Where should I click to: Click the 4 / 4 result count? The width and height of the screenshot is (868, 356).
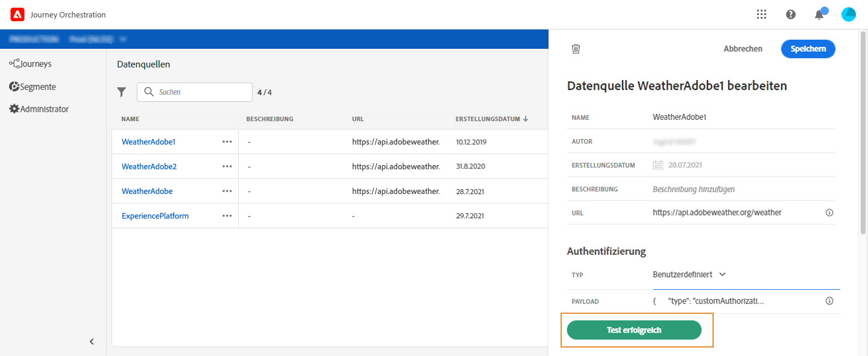(265, 92)
